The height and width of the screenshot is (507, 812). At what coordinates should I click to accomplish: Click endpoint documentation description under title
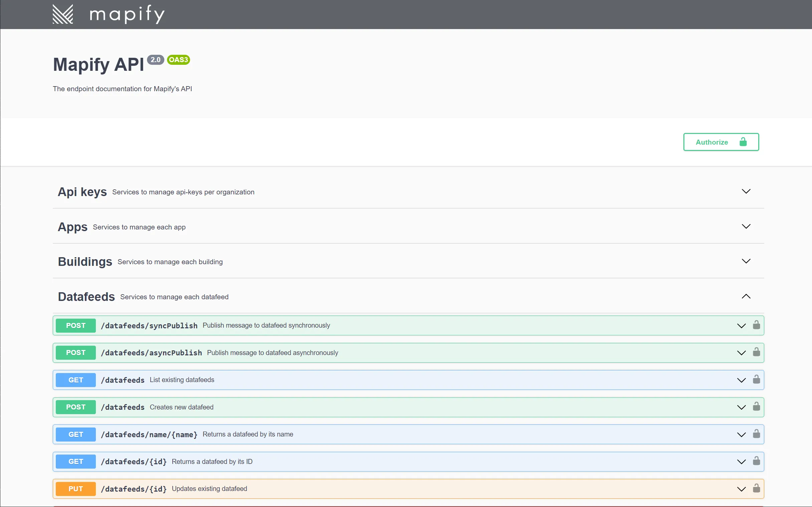click(122, 89)
